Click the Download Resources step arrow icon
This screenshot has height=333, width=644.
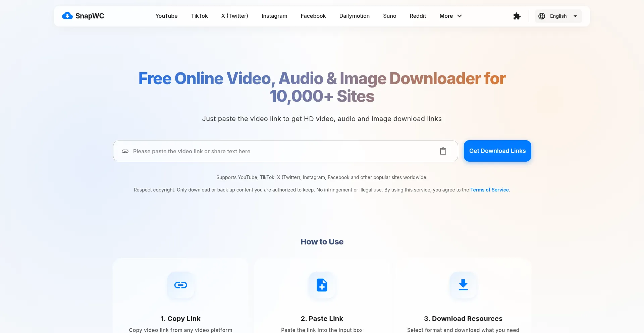[463, 285]
